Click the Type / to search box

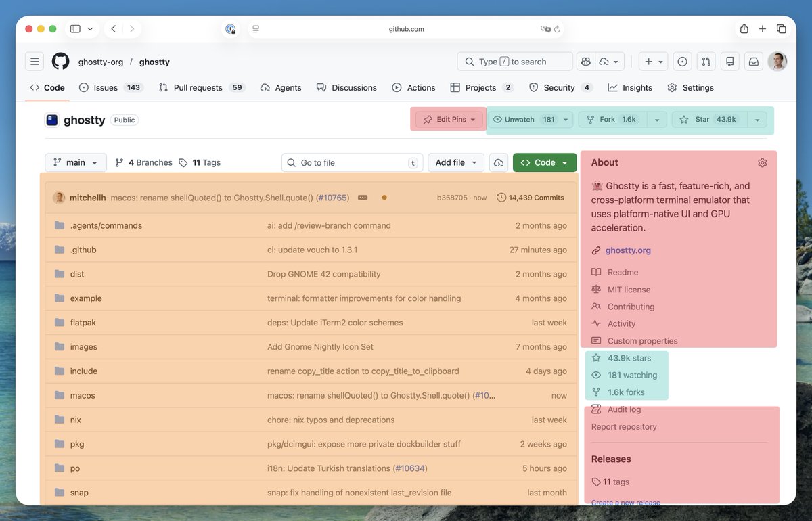pos(515,62)
